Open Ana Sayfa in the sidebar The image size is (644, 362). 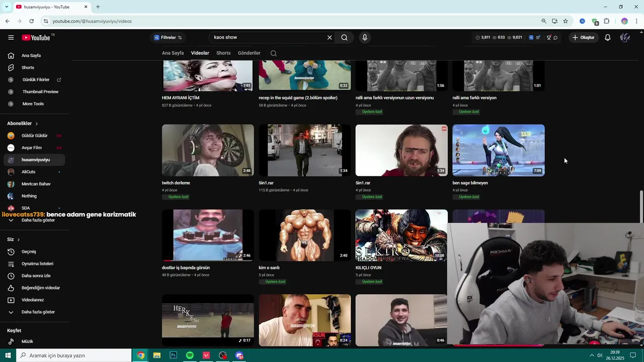34,56
